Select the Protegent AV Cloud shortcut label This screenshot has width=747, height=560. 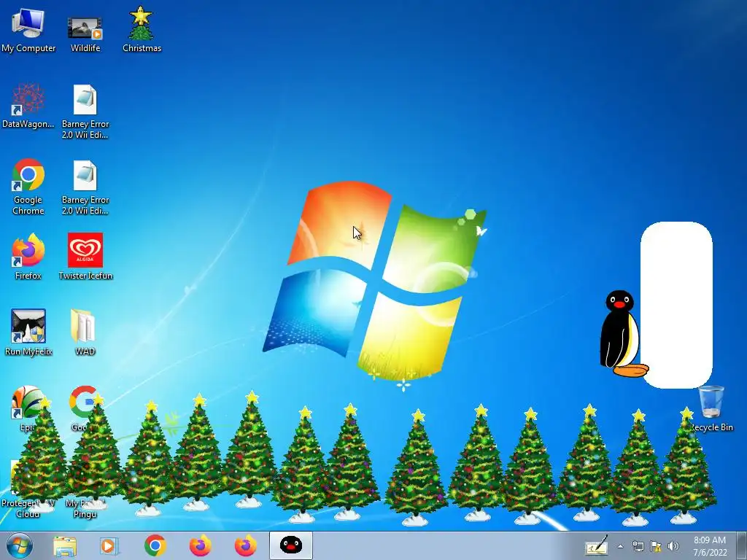[28, 508]
